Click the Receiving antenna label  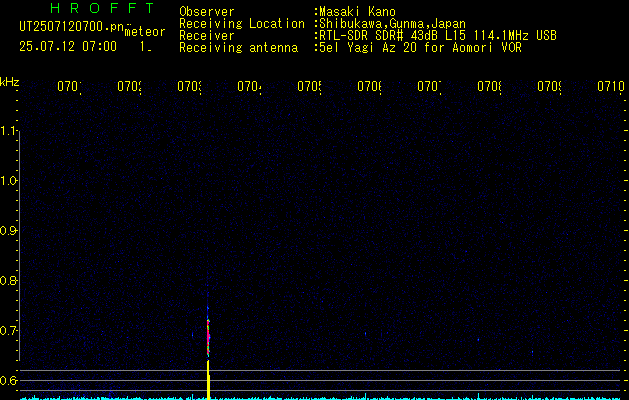pos(238,48)
